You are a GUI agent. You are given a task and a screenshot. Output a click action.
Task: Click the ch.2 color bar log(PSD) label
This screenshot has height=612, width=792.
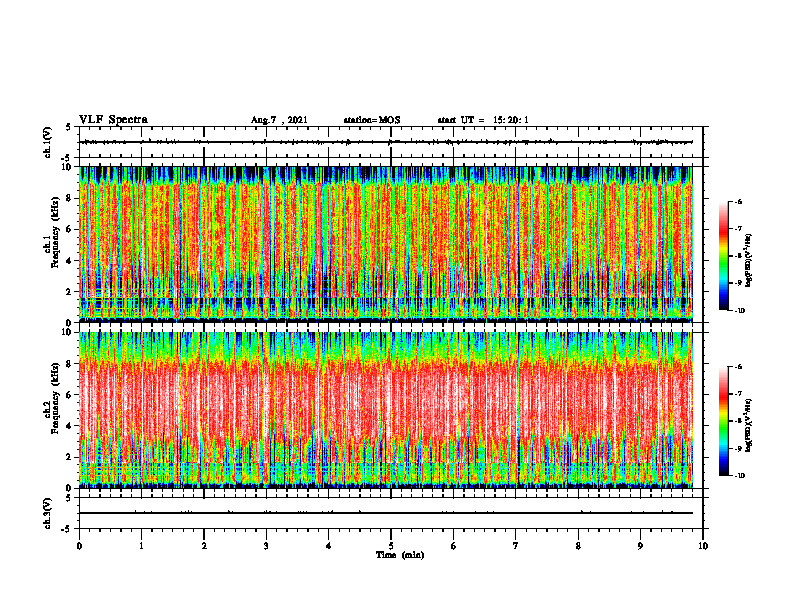point(749,425)
